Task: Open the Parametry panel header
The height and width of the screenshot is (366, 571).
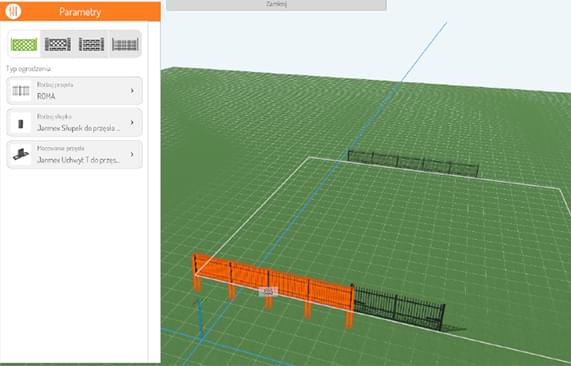Action: click(x=80, y=11)
